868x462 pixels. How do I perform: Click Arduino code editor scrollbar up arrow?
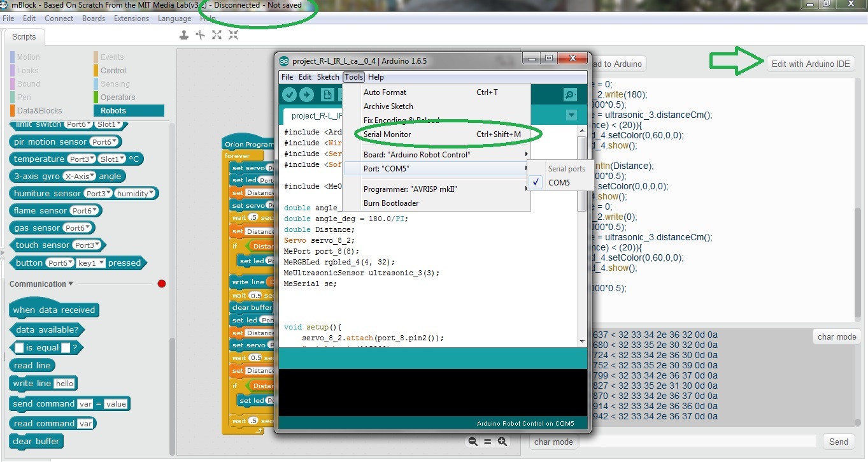[x=581, y=131]
